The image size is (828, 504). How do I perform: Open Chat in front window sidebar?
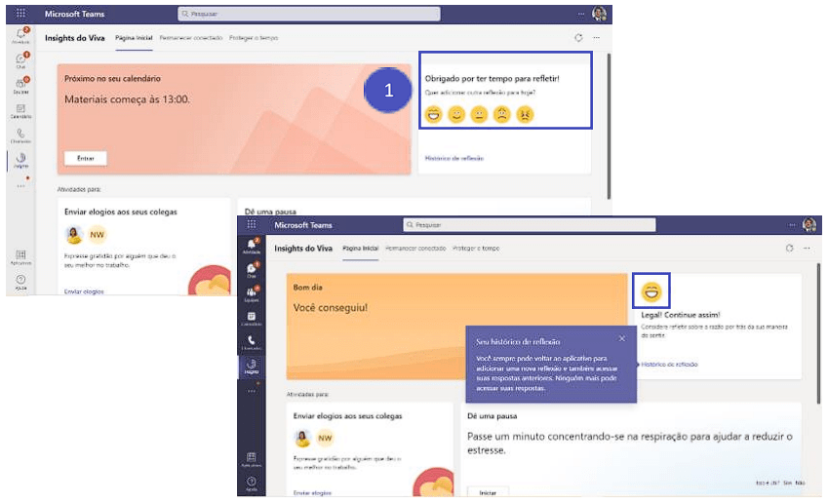(252, 269)
